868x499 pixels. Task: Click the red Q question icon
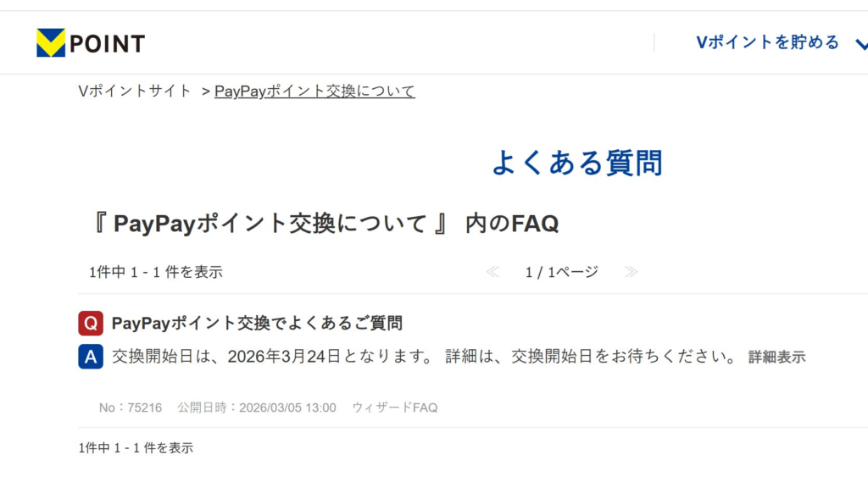(x=91, y=323)
